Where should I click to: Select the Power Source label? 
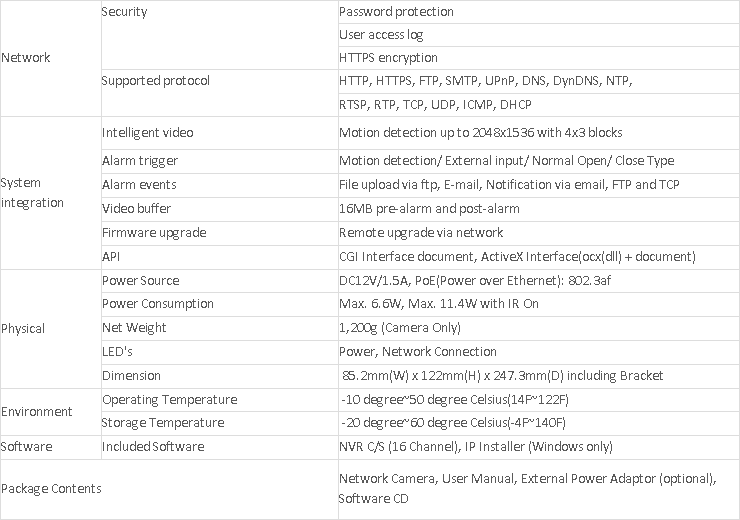coord(140,281)
